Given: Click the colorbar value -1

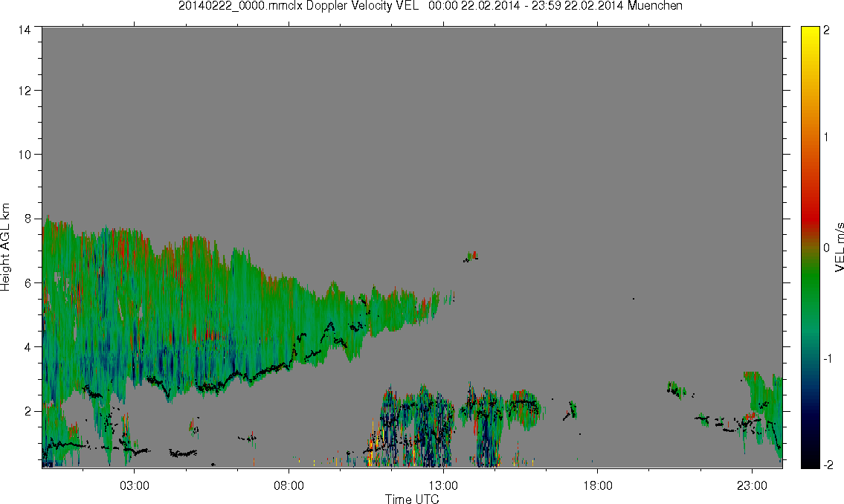Looking at the screenshot, I should tap(828, 358).
